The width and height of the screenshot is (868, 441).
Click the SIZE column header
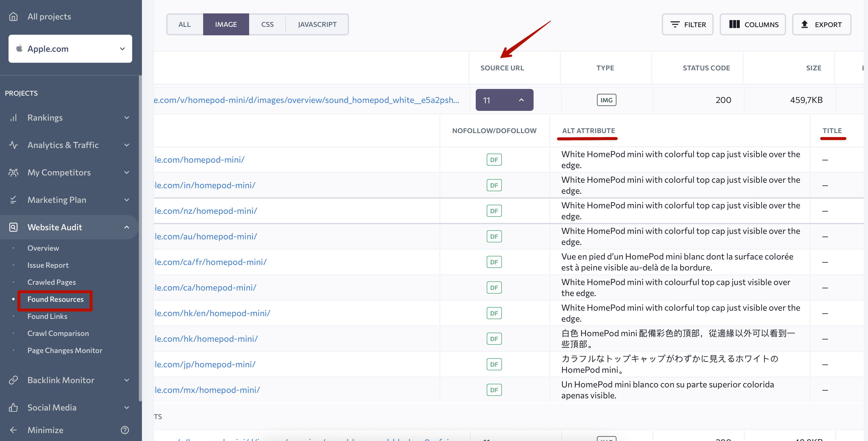pos(813,68)
